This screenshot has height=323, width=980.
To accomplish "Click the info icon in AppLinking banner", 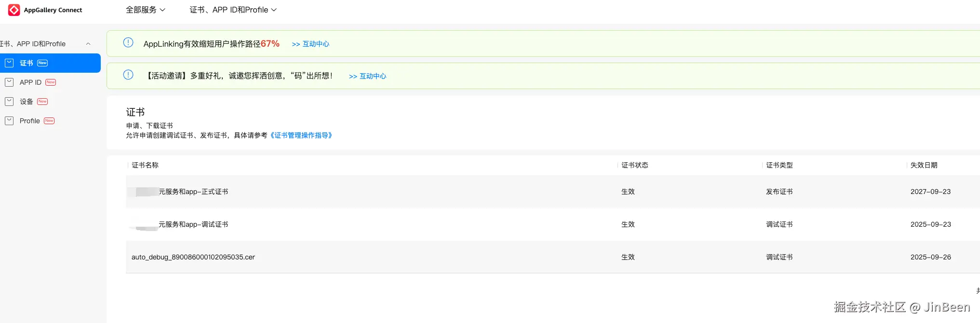I will pyautogui.click(x=128, y=43).
